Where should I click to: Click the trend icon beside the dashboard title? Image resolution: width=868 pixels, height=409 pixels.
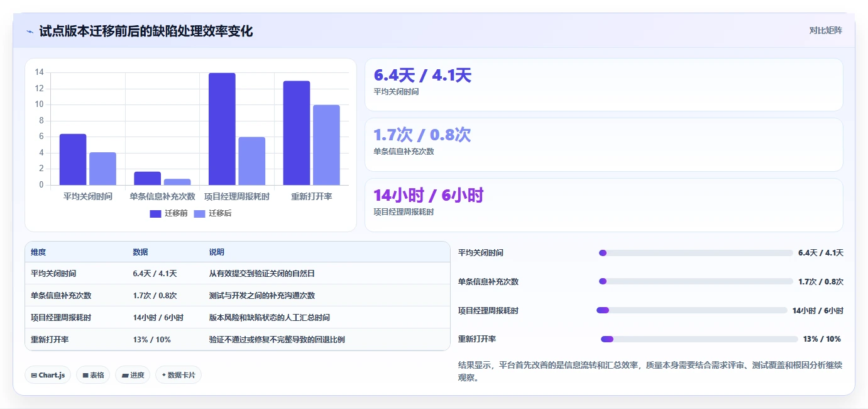tap(30, 31)
